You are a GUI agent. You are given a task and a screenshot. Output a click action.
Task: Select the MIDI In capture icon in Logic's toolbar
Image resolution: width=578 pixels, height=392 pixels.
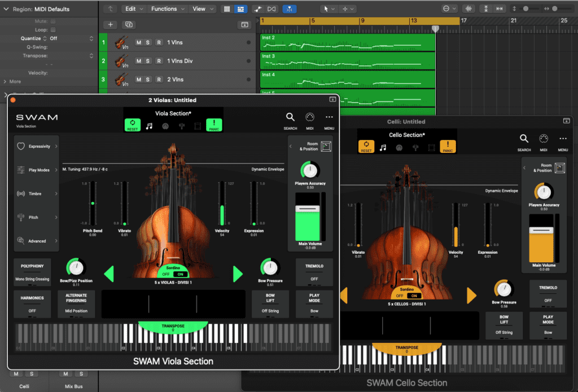tap(290, 8)
